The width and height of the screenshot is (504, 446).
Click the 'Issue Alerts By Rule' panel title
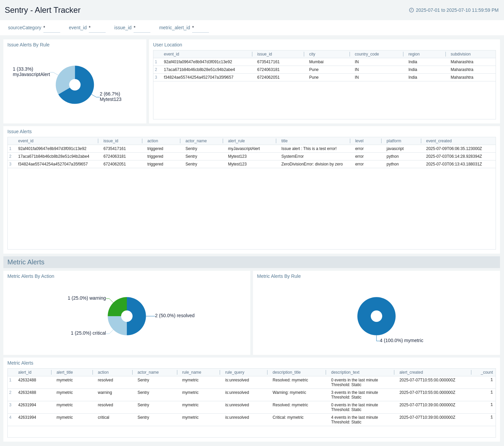point(29,45)
